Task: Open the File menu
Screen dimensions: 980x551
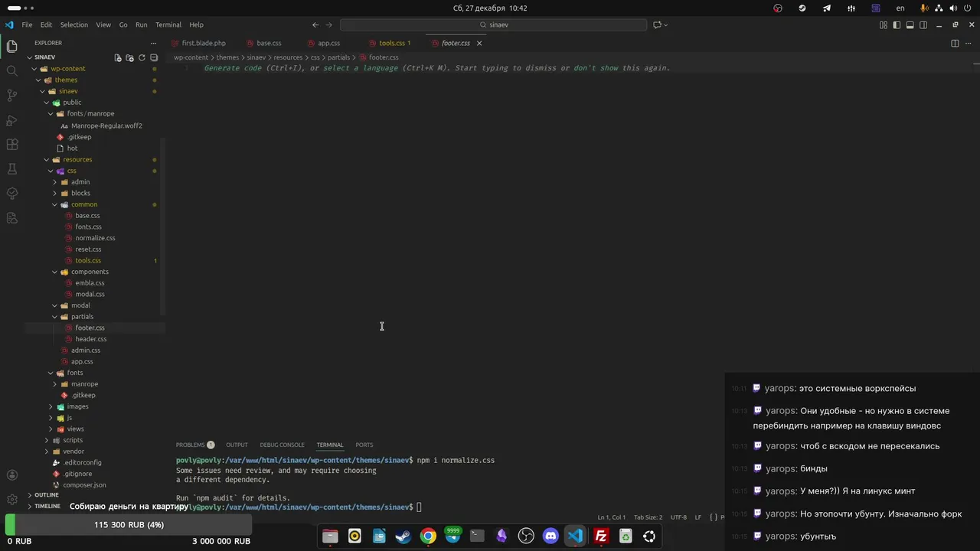Action: tap(27, 24)
